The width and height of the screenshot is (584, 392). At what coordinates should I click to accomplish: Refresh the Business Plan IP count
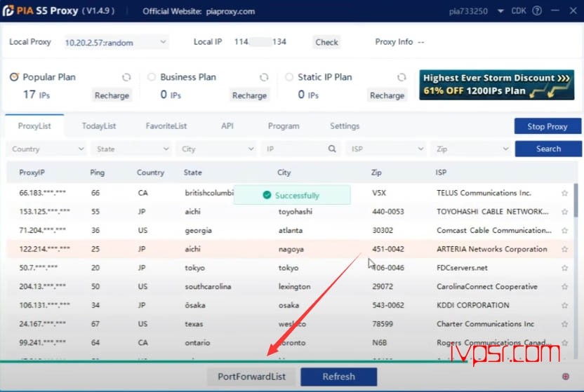pyautogui.click(x=264, y=77)
